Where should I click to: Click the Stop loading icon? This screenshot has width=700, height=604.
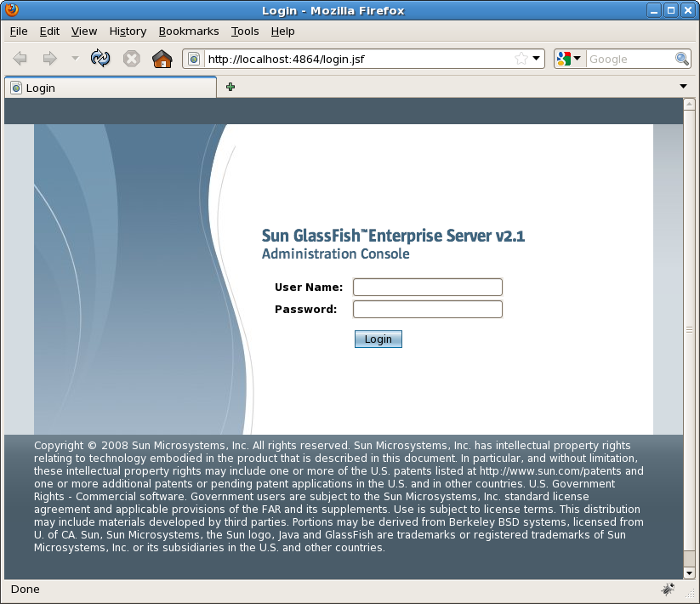(131, 59)
